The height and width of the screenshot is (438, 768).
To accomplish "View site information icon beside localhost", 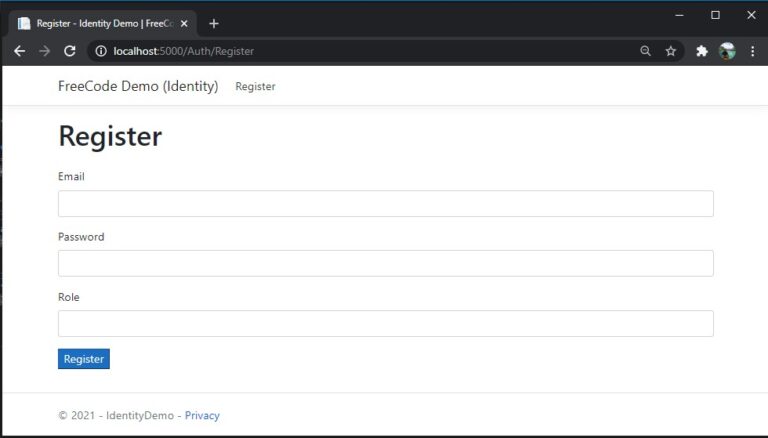I will click(x=101, y=51).
